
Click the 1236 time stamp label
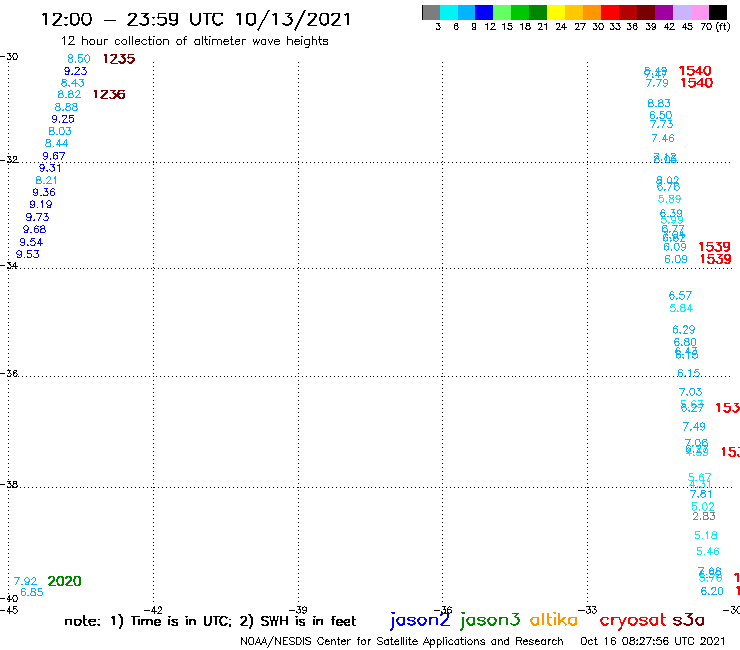tap(109, 94)
